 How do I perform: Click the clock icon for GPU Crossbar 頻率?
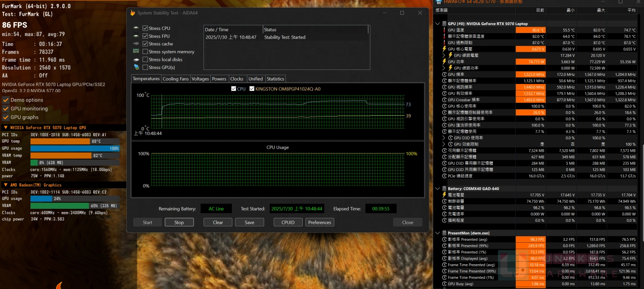[444, 100]
